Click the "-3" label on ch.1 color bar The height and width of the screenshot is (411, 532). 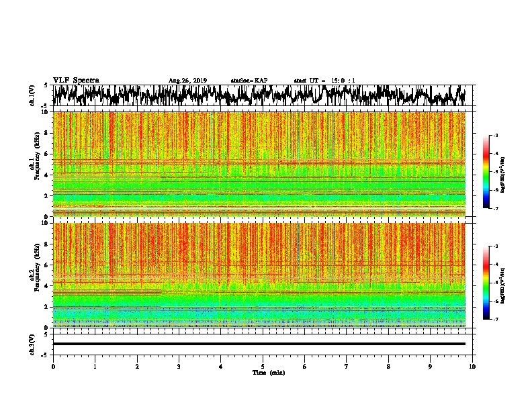point(496,135)
